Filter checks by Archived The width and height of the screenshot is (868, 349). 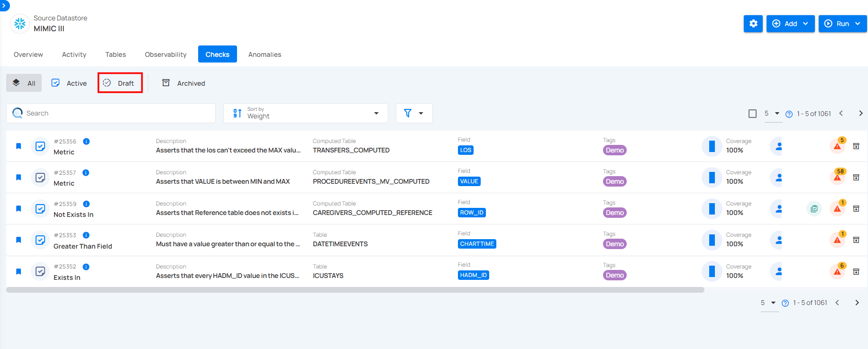click(184, 83)
